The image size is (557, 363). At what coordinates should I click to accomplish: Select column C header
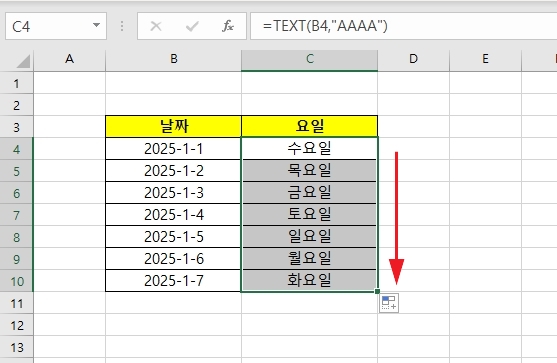[309, 59]
